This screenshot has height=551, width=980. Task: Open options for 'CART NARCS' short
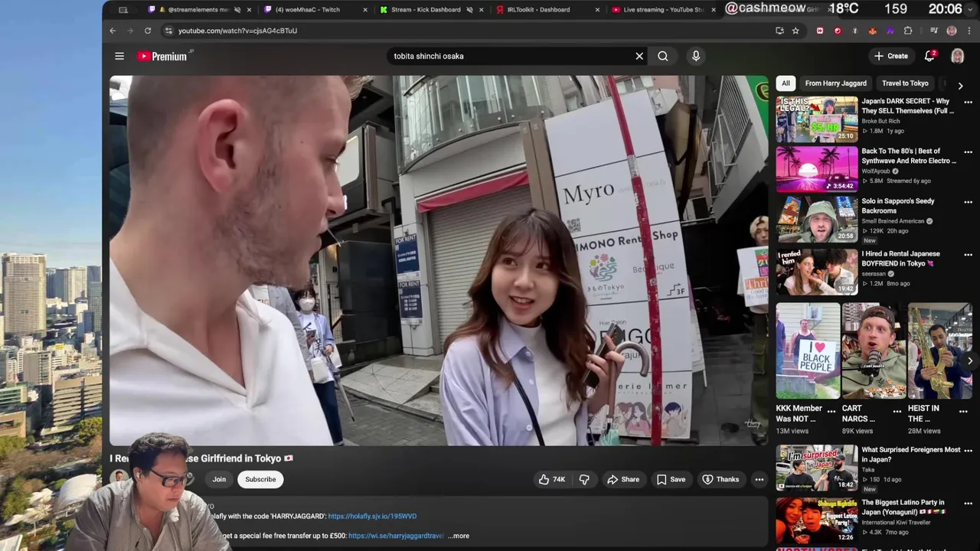(x=897, y=411)
